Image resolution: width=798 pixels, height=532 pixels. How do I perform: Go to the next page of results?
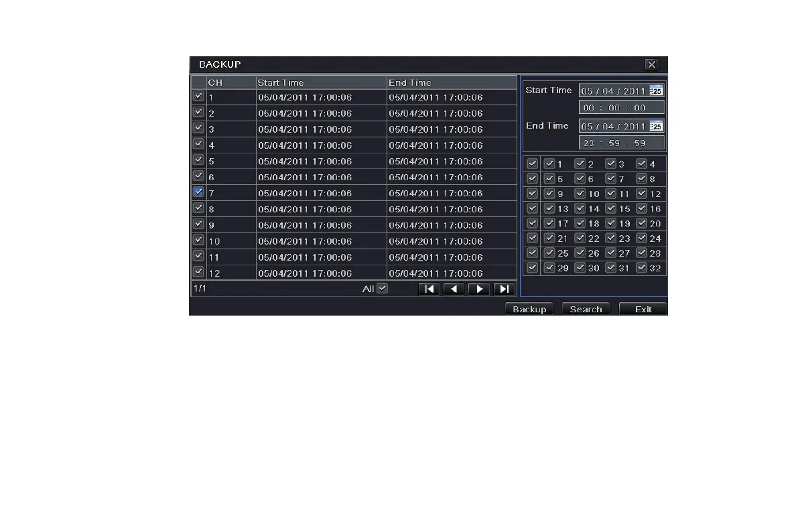[x=479, y=289]
